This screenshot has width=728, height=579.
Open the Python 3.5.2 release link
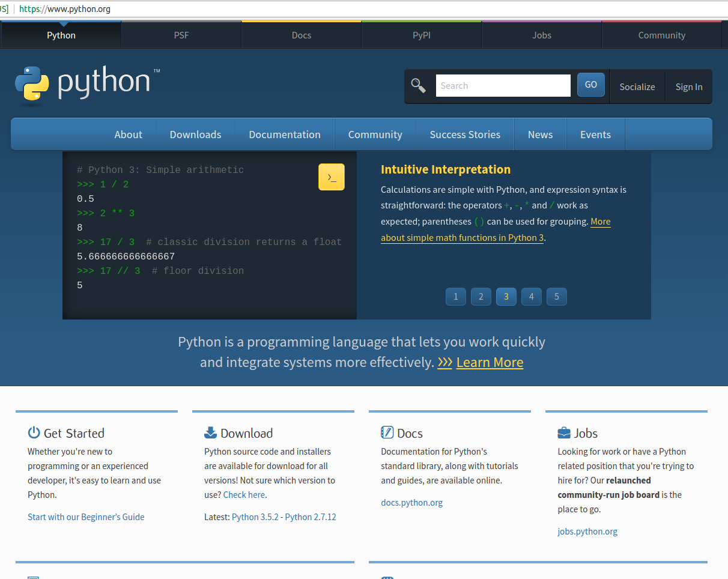tap(255, 517)
